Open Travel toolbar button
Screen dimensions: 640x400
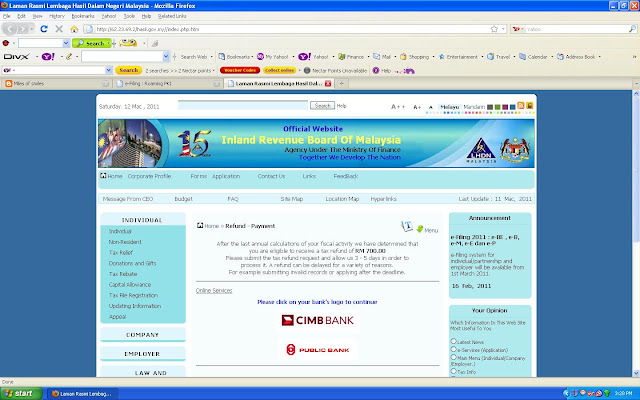click(x=499, y=57)
